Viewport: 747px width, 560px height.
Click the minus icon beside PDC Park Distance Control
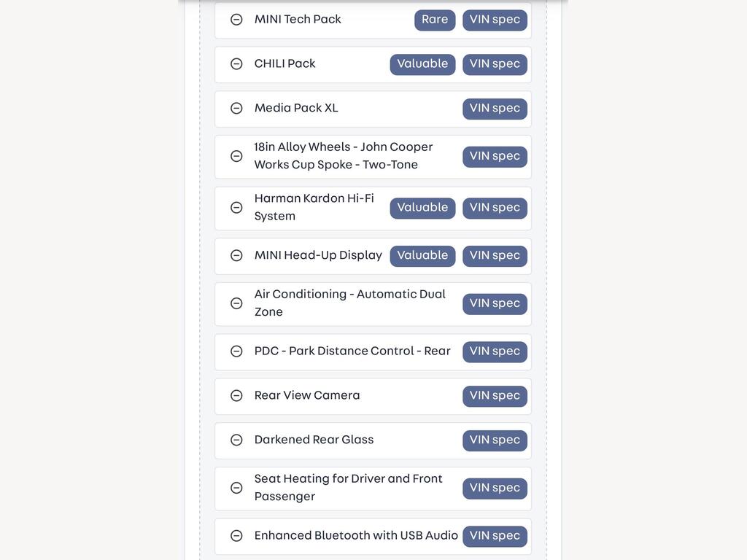(236, 351)
